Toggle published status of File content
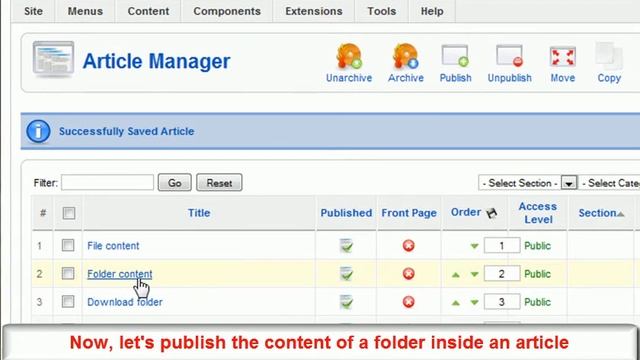 pyautogui.click(x=346, y=246)
